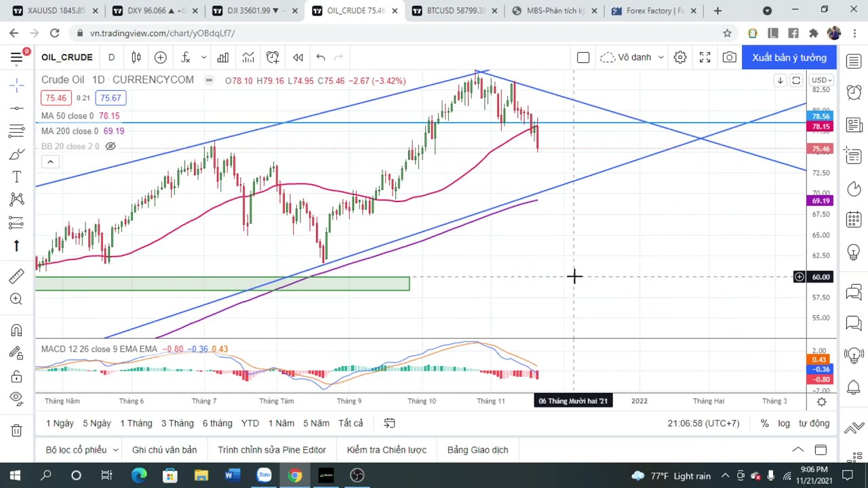This screenshot has height=488, width=868.
Task: Open Kiểm tra Chiến lược tab
Action: point(387,450)
